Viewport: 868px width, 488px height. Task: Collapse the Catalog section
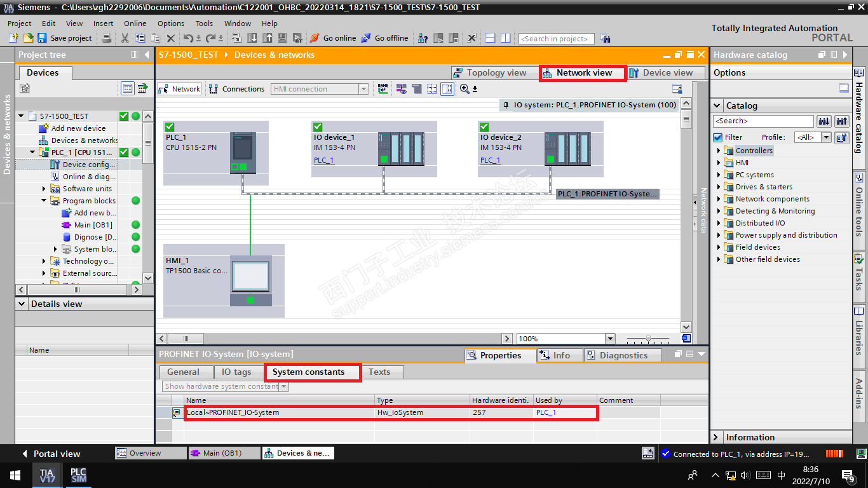(x=717, y=105)
